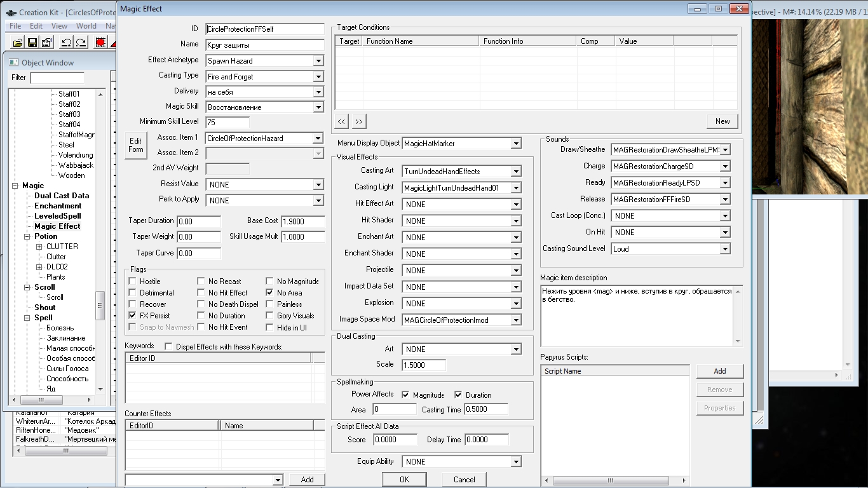Open the Edit menu in Creation Kit
Image resolution: width=868 pixels, height=488 pixels.
36,26
